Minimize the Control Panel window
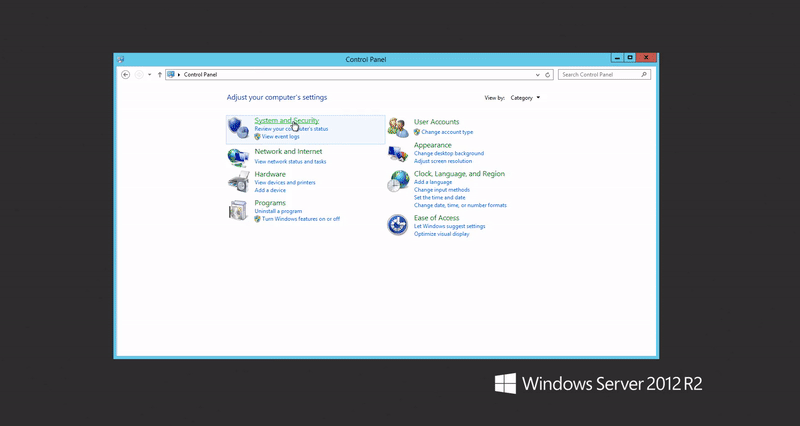The height and width of the screenshot is (426, 800). [x=617, y=58]
